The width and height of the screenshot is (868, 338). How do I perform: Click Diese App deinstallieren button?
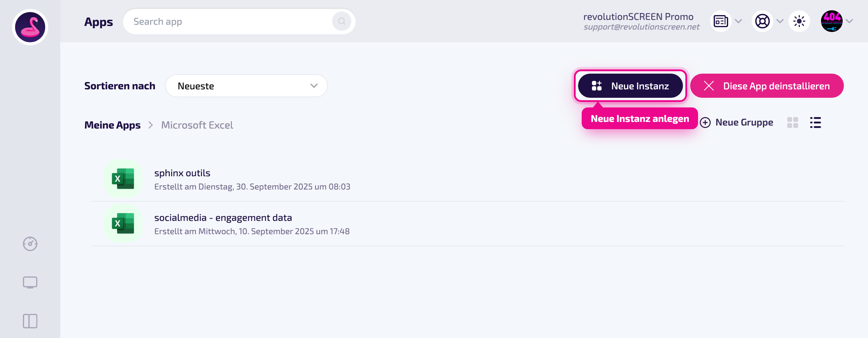pos(766,86)
